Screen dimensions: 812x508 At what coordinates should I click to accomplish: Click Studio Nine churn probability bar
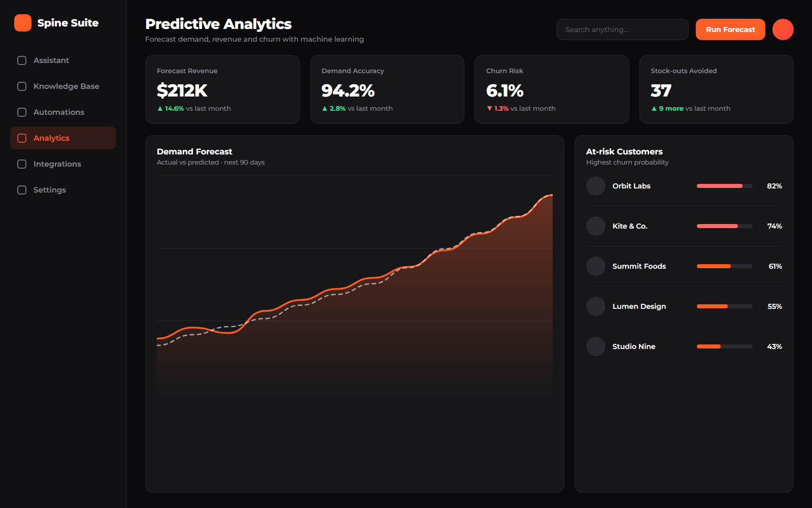pos(725,346)
